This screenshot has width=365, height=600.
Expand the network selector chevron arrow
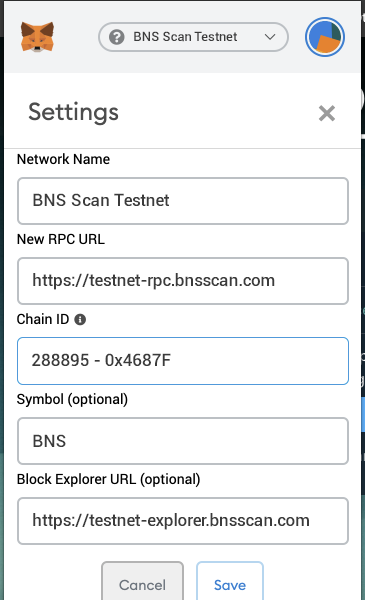(x=270, y=37)
